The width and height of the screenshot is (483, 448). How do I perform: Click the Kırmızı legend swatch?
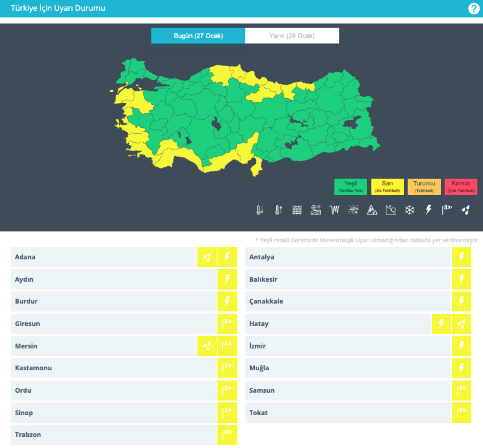click(461, 187)
